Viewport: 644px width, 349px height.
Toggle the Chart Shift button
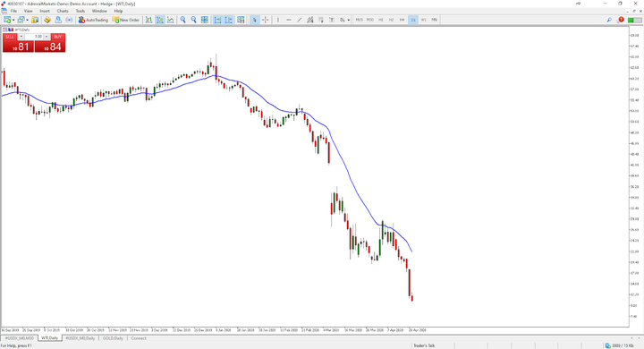(x=228, y=20)
